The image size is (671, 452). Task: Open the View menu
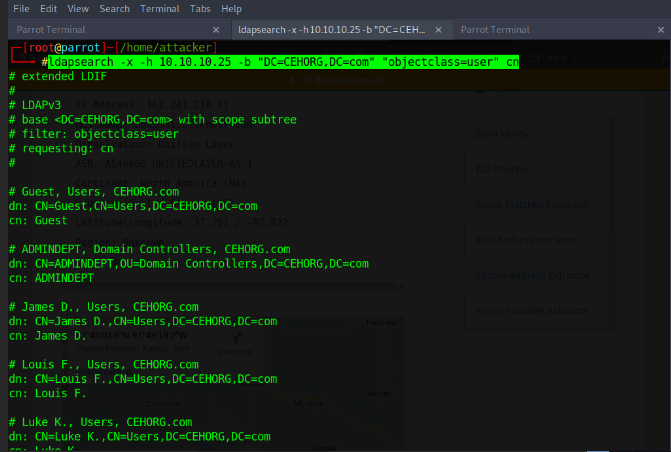[x=77, y=8]
